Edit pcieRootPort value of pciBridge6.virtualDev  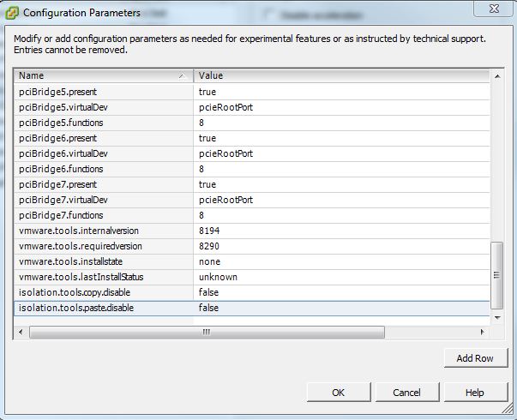coord(341,153)
